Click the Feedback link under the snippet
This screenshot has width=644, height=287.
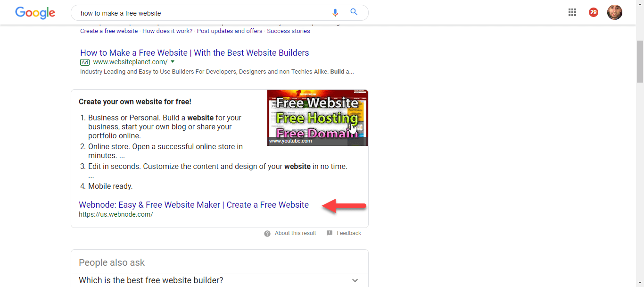[x=349, y=233]
